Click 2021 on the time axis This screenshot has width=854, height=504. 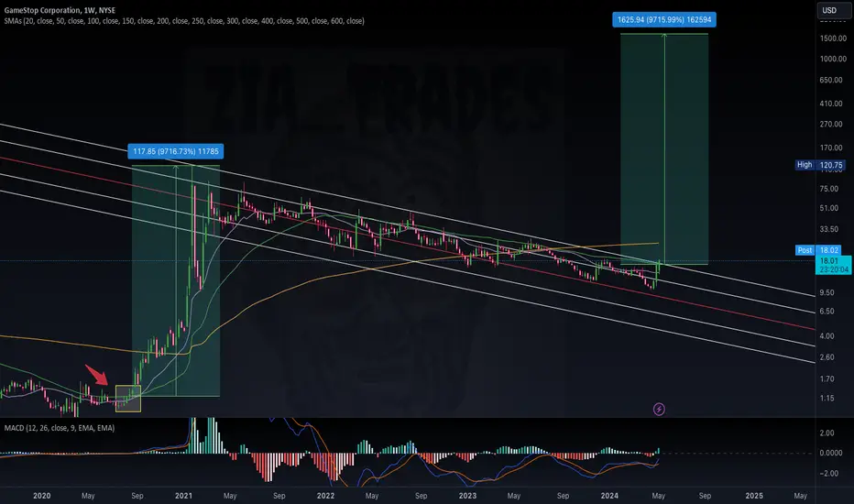click(x=183, y=495)
